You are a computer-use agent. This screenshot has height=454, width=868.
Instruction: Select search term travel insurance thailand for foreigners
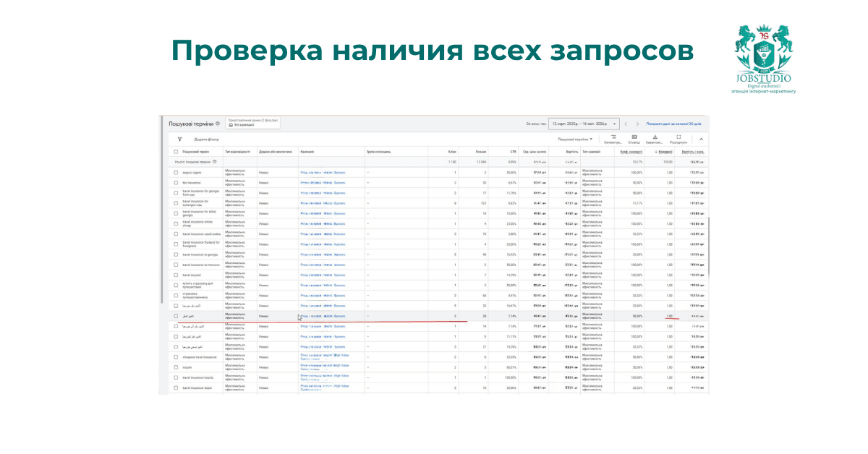[200, 244]
